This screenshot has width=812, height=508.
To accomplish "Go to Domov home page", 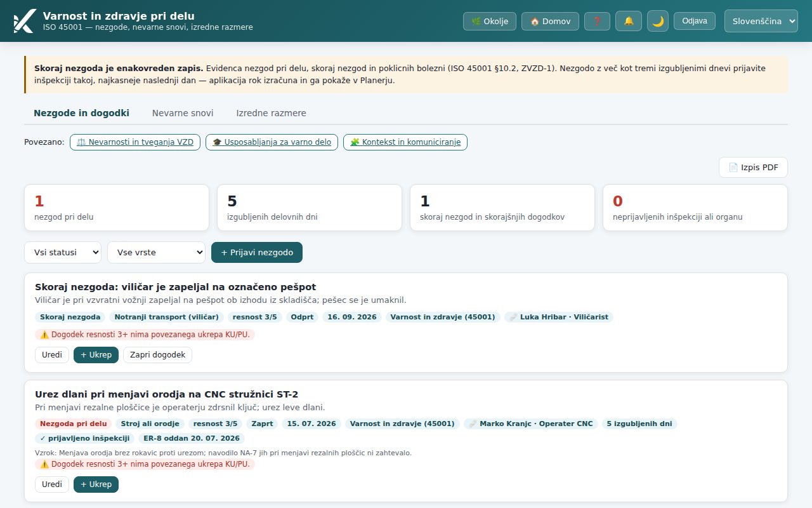I will (550, 21).
